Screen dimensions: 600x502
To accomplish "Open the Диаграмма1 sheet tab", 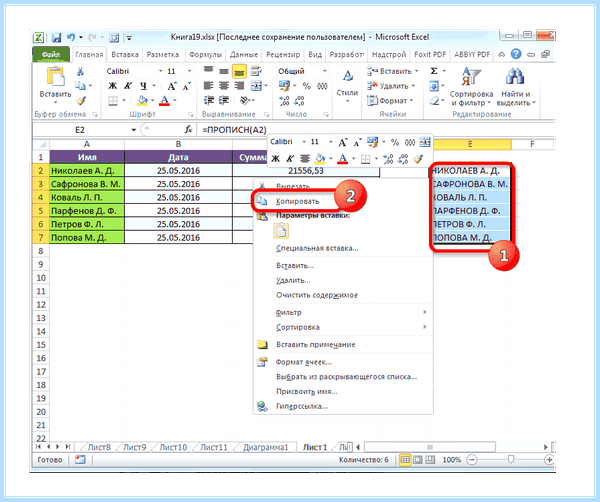I will 265,447.
